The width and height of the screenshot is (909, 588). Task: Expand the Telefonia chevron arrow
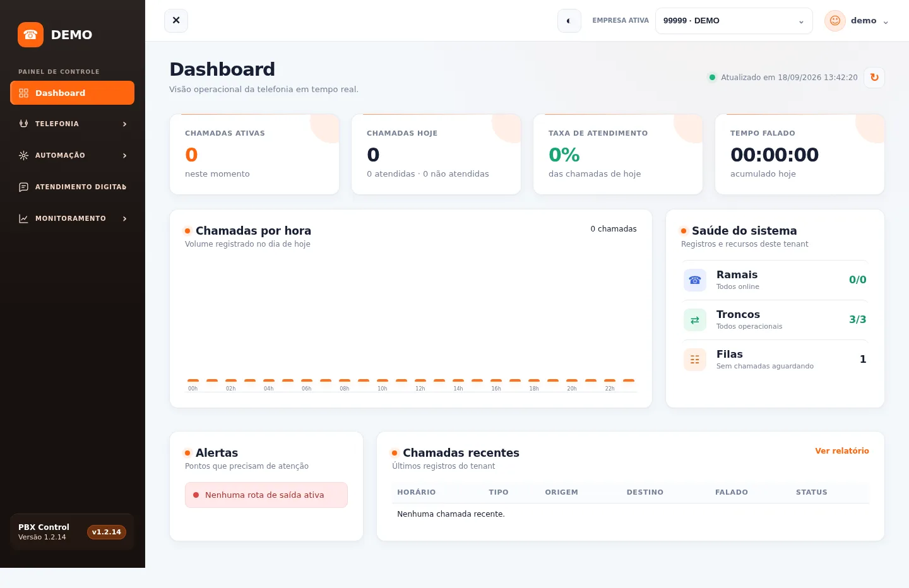point(124,124)
